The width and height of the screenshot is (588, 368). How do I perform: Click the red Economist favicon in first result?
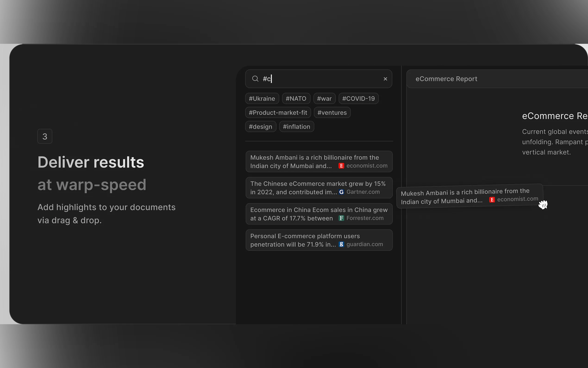pyautogui.click(x=341, y=166)
